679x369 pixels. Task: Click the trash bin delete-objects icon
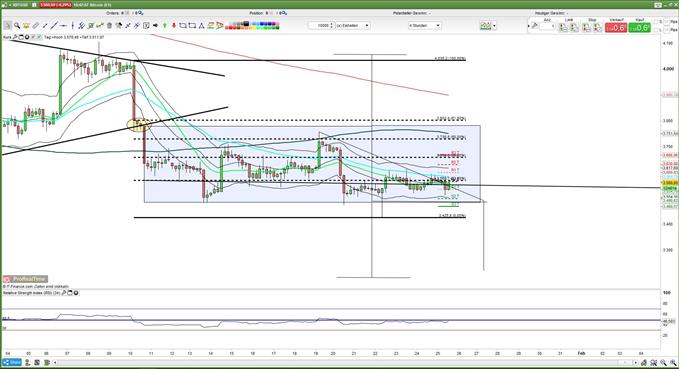pos(109,26)
